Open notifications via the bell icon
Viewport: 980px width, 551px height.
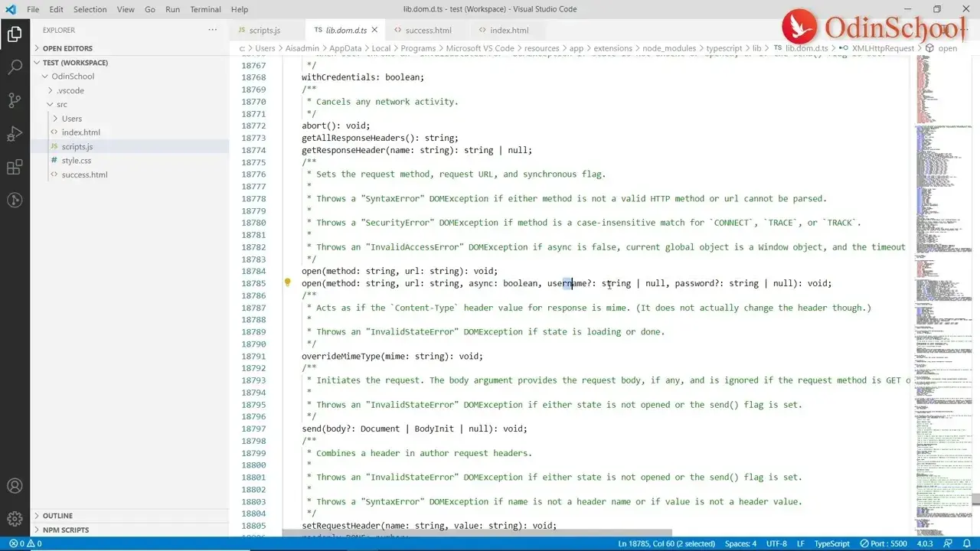coord(965,543)
